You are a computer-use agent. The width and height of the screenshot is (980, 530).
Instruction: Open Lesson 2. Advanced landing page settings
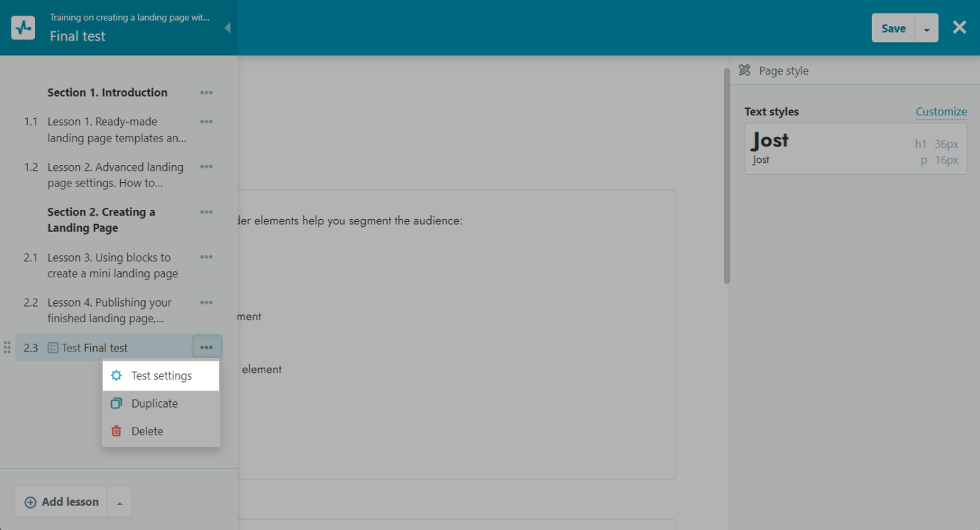tap(116, 175)
